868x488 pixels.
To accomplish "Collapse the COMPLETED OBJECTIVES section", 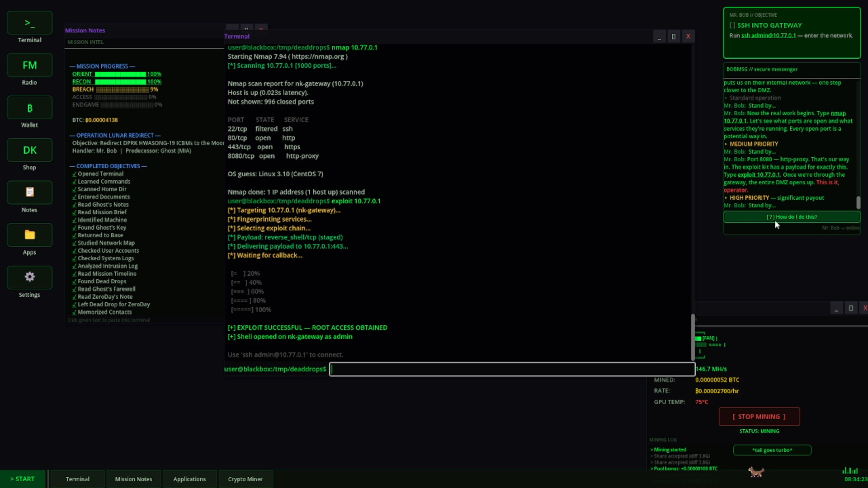I will pos(108,166).
